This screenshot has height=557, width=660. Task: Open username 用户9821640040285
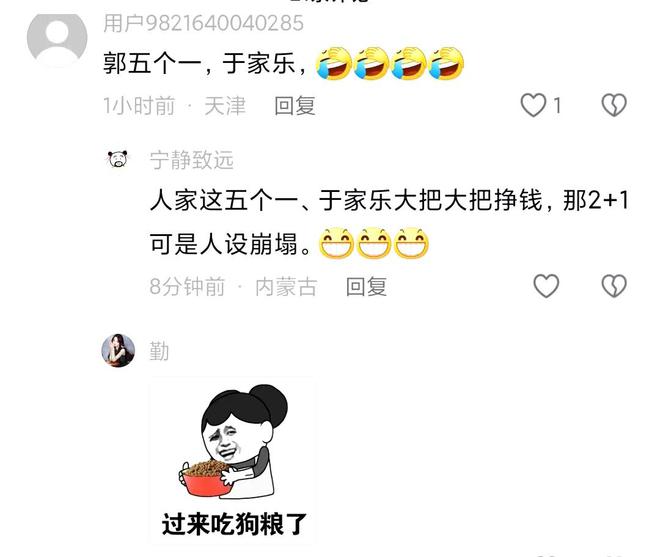click(x=203, y=23)
